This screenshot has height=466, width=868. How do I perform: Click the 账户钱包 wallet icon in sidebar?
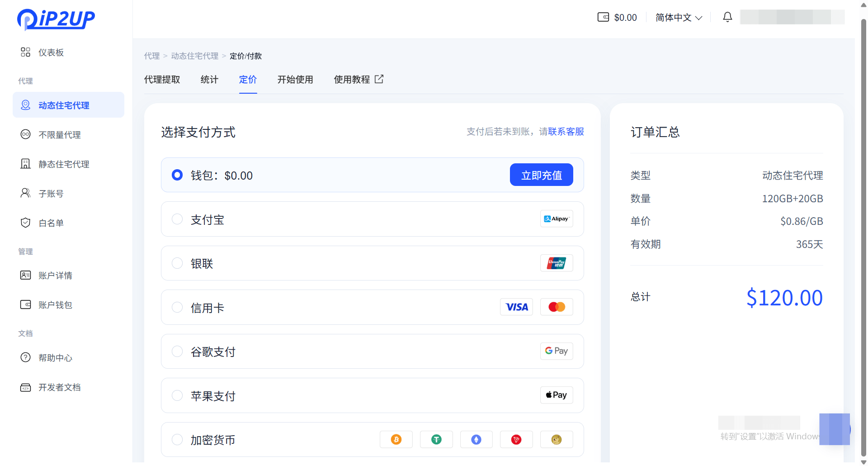tap(25, 304)
